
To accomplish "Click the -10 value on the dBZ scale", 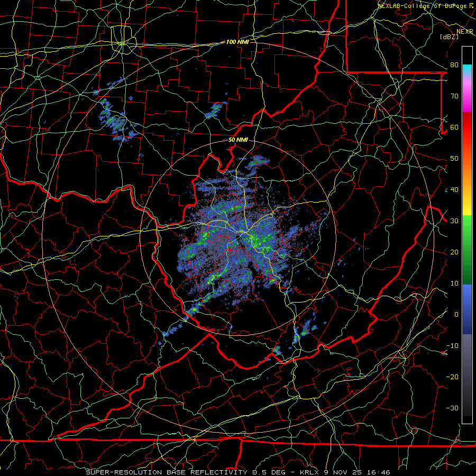I will (452, 346).
